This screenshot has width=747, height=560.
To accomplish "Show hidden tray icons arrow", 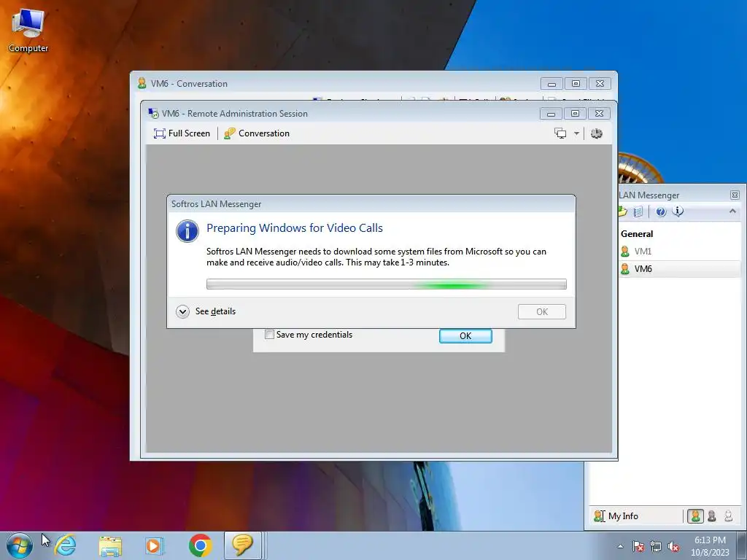I will (x=620, y=546).
